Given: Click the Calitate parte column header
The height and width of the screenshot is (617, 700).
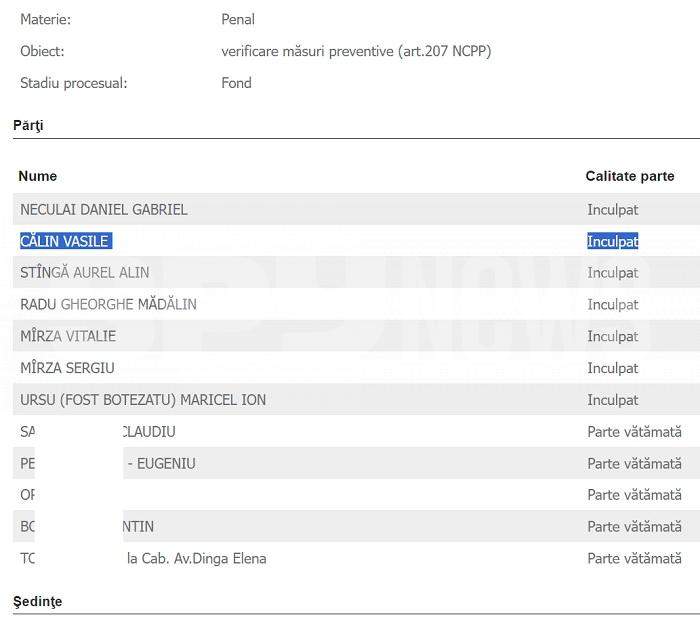Looking at the screenshot, I should (x=629, y=176).
